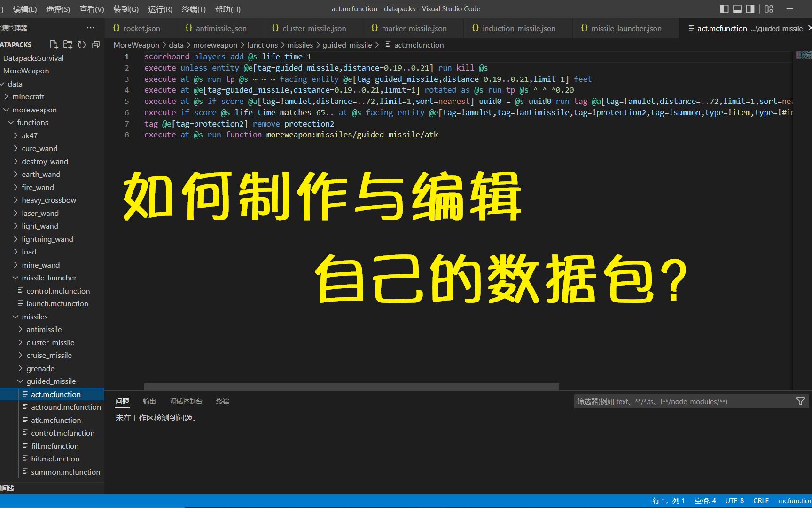Refresh the explorer with the refresh icon
Screen dimensions: 812x508
click(x=82, y=45)
